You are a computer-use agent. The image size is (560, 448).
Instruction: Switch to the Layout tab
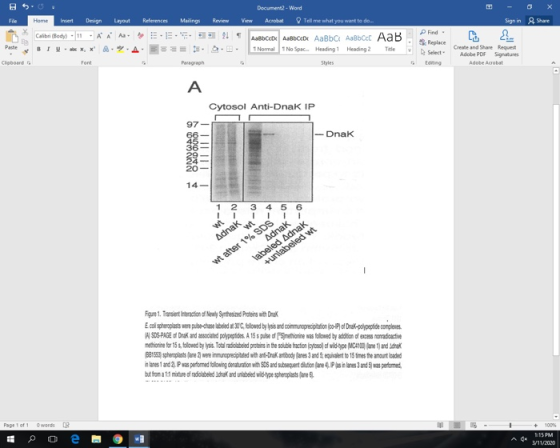pos(122,21)
